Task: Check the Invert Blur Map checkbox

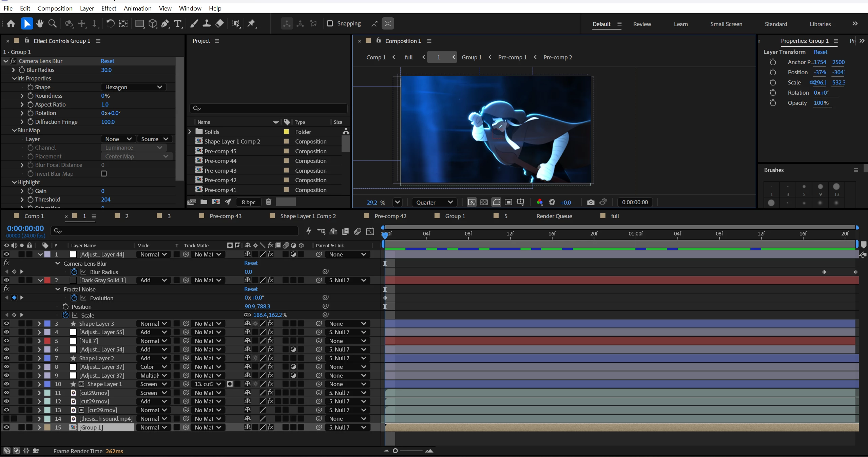Action: click(104, 174)
